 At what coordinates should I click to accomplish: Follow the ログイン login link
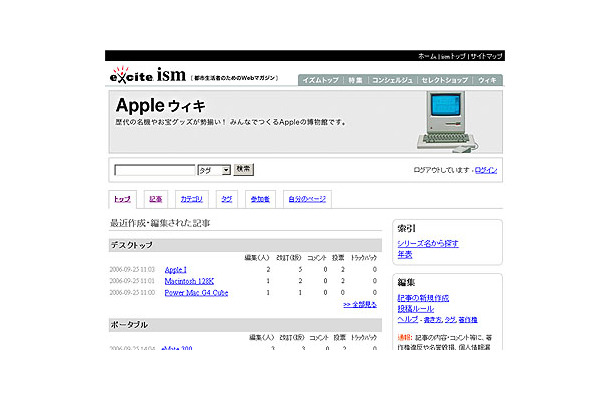coord(486,170)
